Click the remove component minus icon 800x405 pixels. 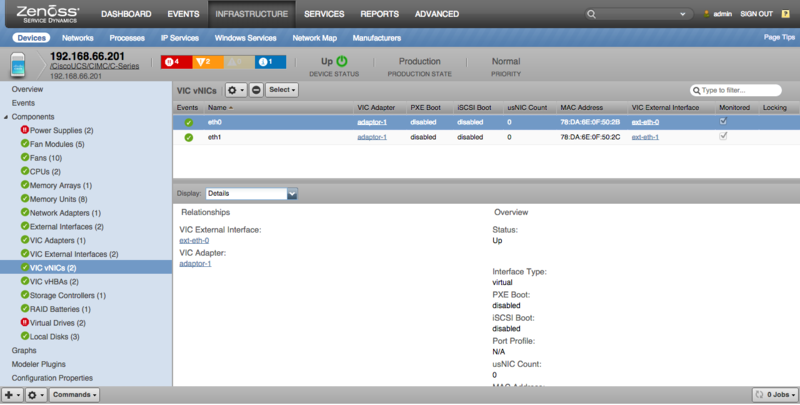point(256,90)
